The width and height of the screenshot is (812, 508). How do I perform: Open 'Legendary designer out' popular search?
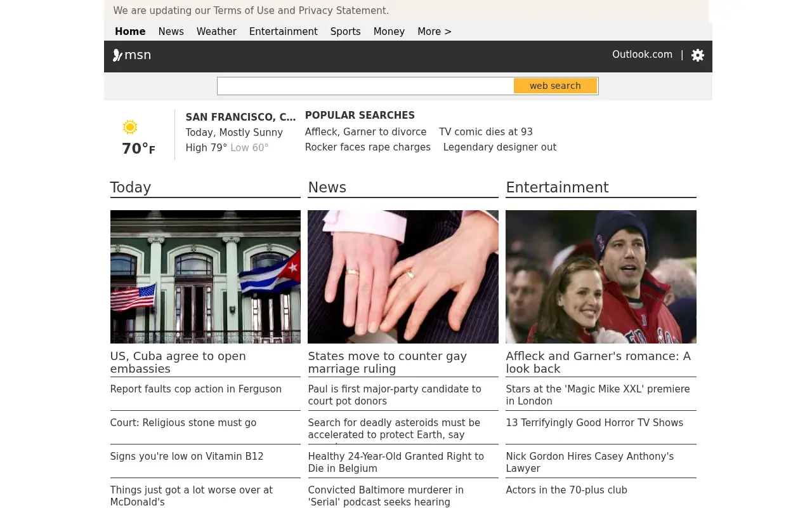[500, 147]
